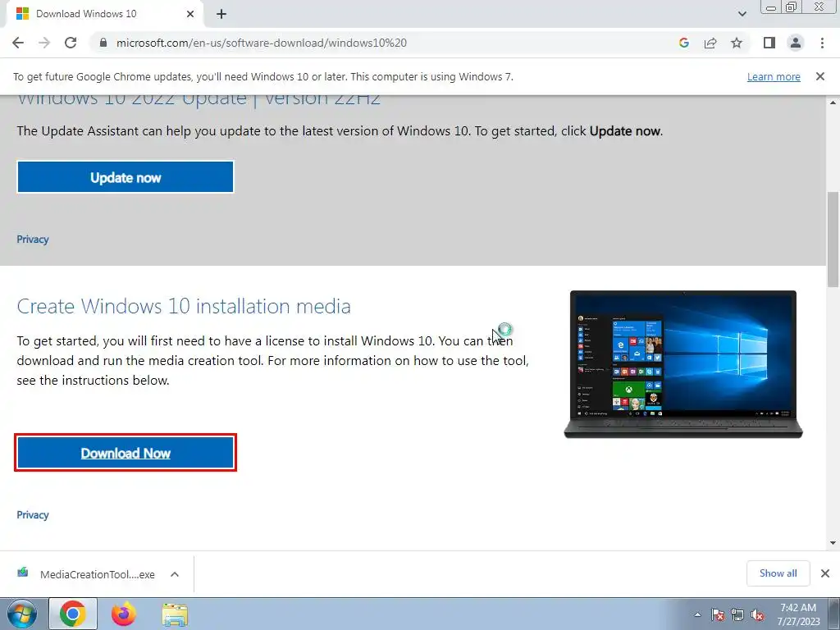Close the downloads bar
Screen dimensions: 840x630
click(x=825, y=573)
